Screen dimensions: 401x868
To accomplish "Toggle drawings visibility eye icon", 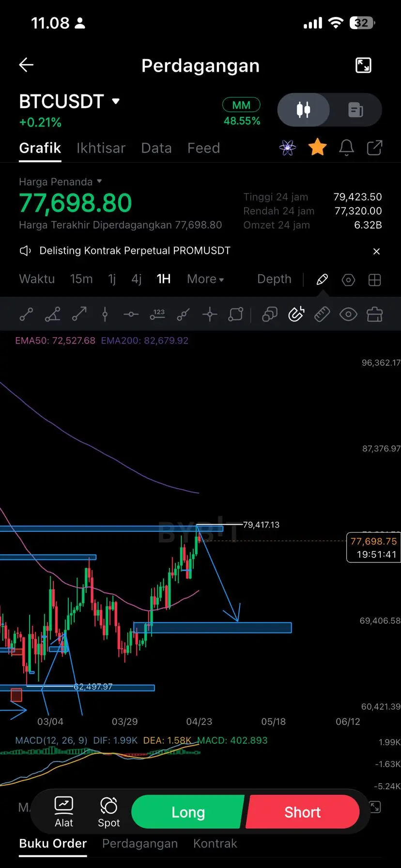I will coord(348,314).
